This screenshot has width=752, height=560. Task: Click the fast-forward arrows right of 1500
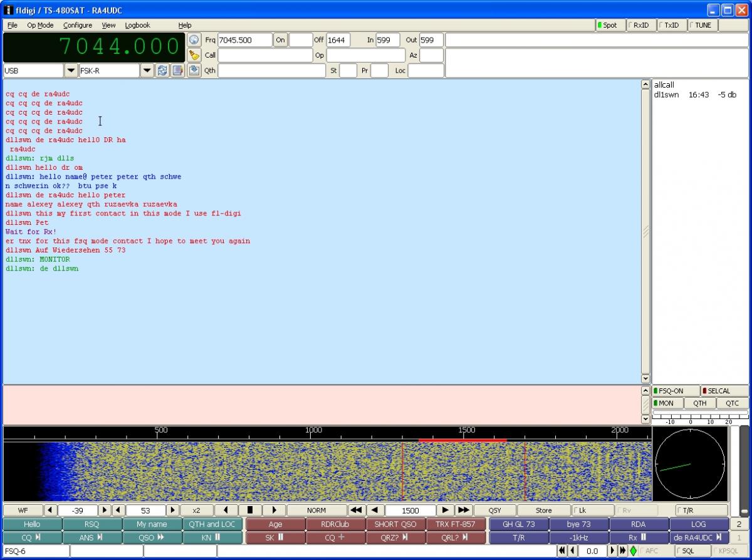tap(463, 511)
